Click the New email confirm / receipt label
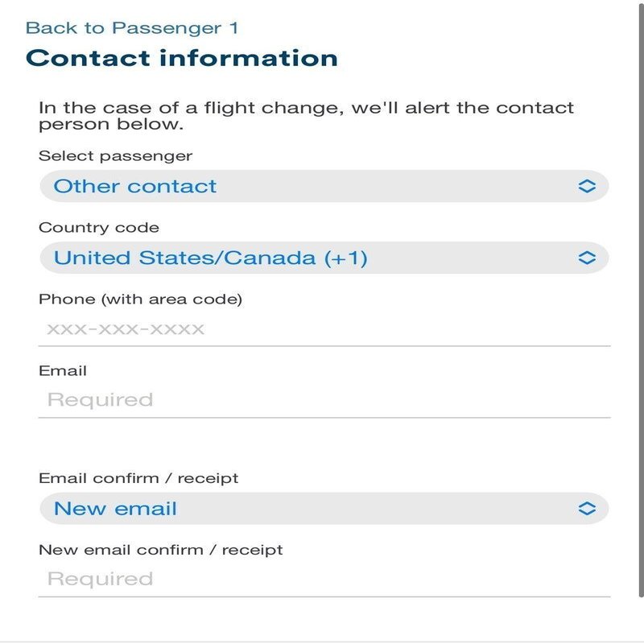644x644 pixels. coord(161,551)
